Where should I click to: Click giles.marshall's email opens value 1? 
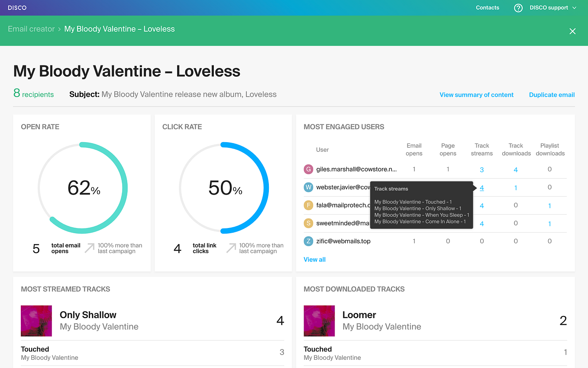pyautogui.click(x=414, y=169)
